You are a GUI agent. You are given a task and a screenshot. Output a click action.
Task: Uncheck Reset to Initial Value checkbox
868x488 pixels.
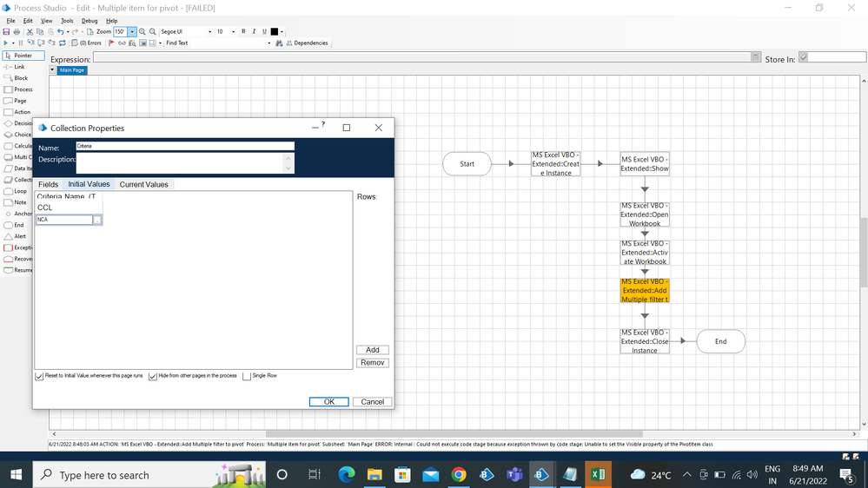[x=39, y=376]
